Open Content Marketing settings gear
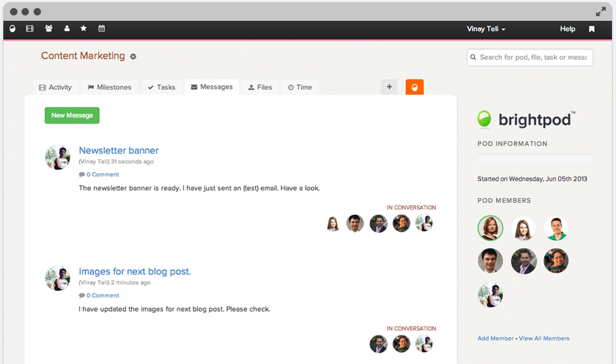The width and height of the screenshot is (616, 364). pos(133,57)
